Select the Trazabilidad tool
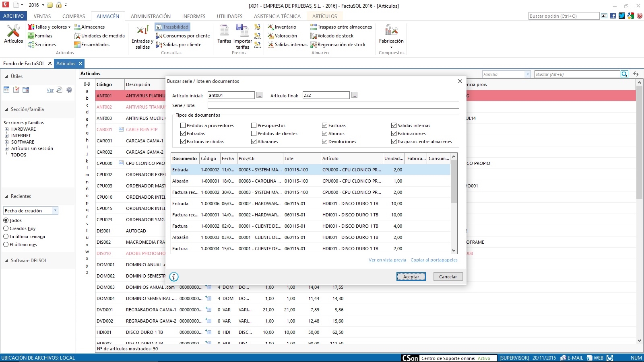 click(172, 27)
